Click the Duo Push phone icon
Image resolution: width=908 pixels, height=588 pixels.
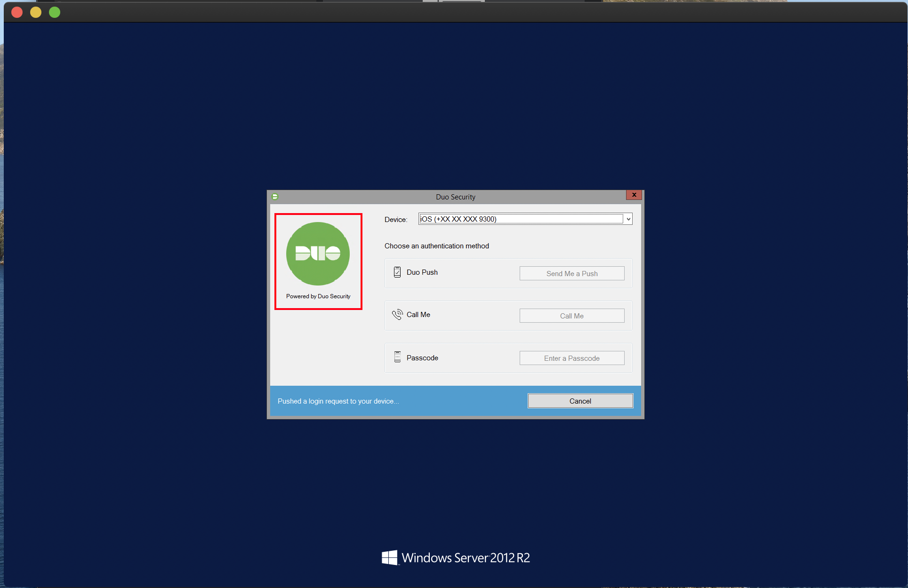click(x=397, y=272)
